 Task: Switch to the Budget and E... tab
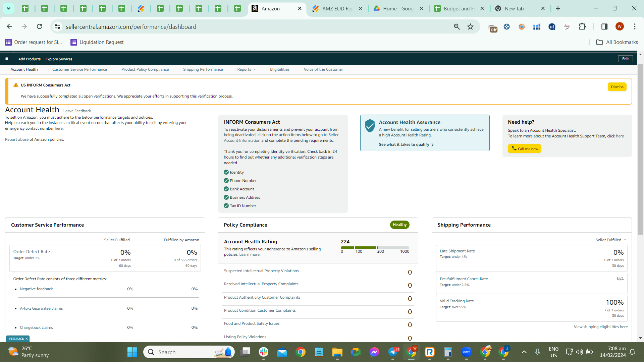pos(459,8)
